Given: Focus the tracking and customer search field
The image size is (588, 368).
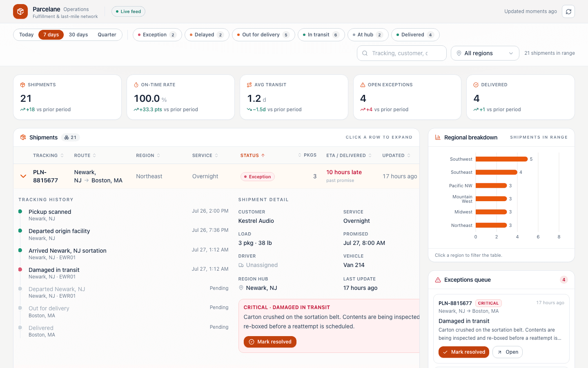Looking at the screenshot, I should click(402, 53).
